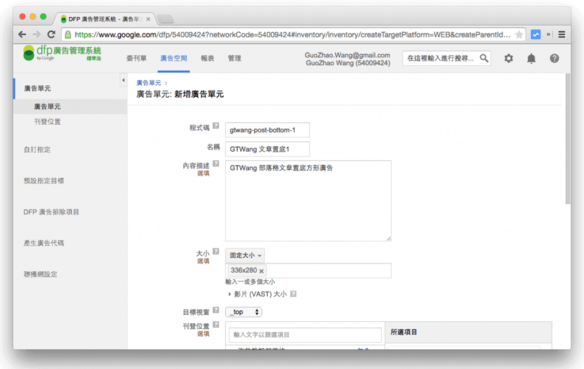Select 刊登位置 in sidebar
The width and height of the screenshot is (584, 369).
click(x=47, y=122)
